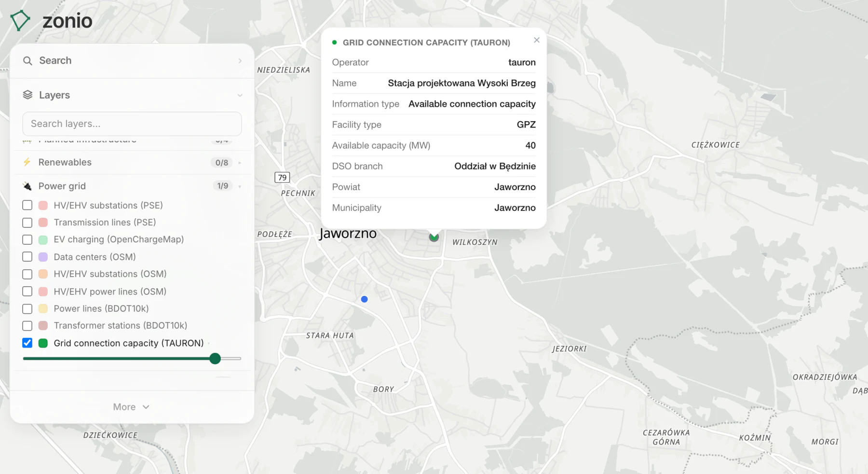Enable HV/EHV substations (PSE) layer
Image resolution: width=868 pixels, height=474 pixels.
(x=27, y=205)
